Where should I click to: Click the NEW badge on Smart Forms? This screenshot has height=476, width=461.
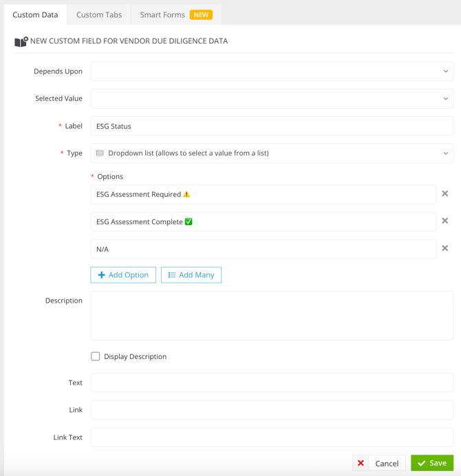click(201, 15)
